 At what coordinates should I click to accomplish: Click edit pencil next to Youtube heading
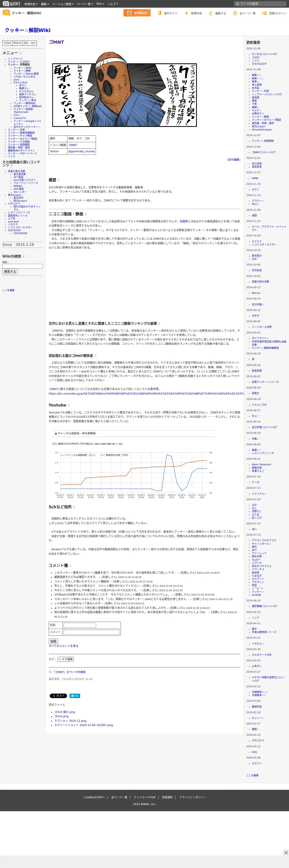(69, 405)
